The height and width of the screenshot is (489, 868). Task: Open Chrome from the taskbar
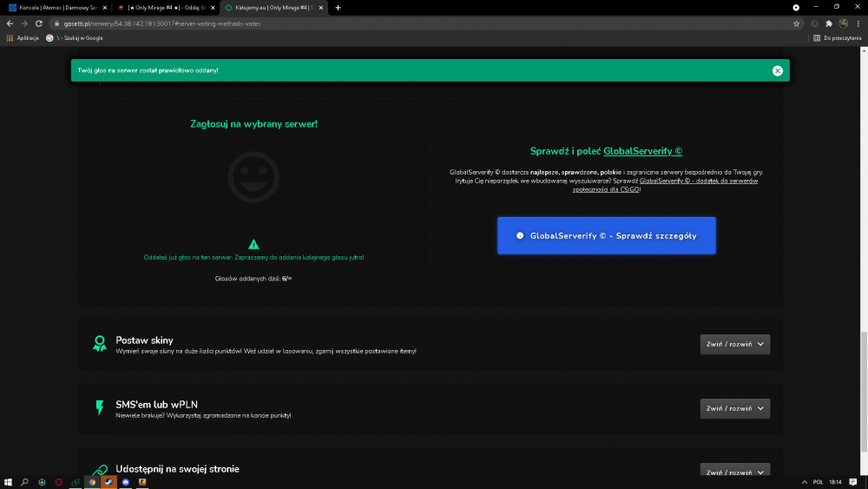(x=92, y=482)
